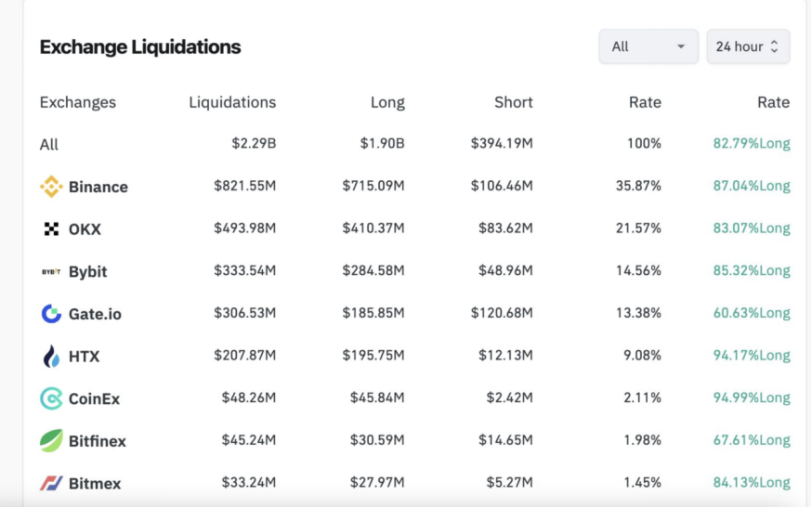812x508 pixels.
Task: Sort by the Liquidations column header
Action: pyautogui.click(x=231, y=102)
